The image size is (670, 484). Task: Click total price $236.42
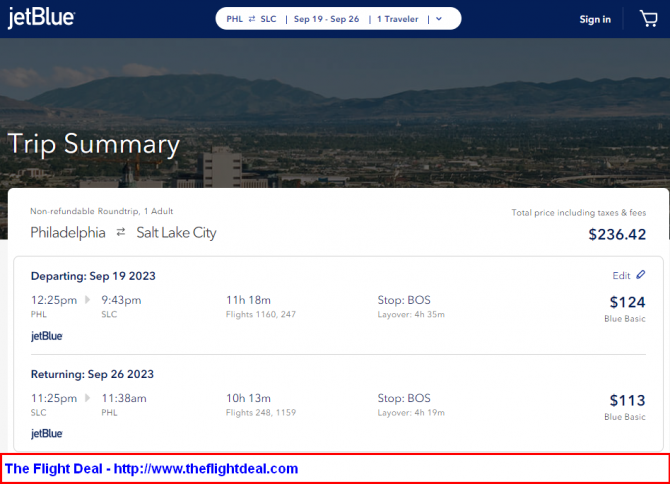(617, 234)
